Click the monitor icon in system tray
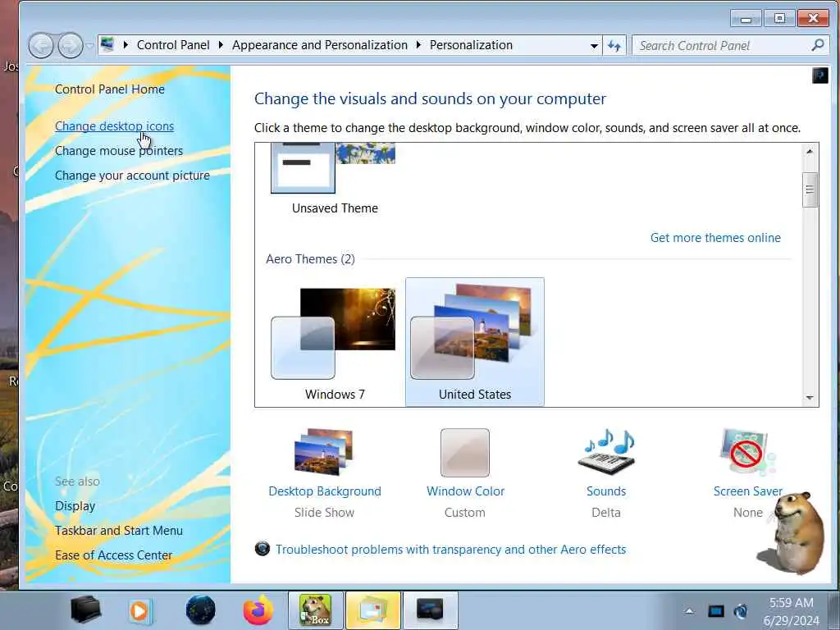The width and height of the screenshot is (840, 630). point(715,610)
